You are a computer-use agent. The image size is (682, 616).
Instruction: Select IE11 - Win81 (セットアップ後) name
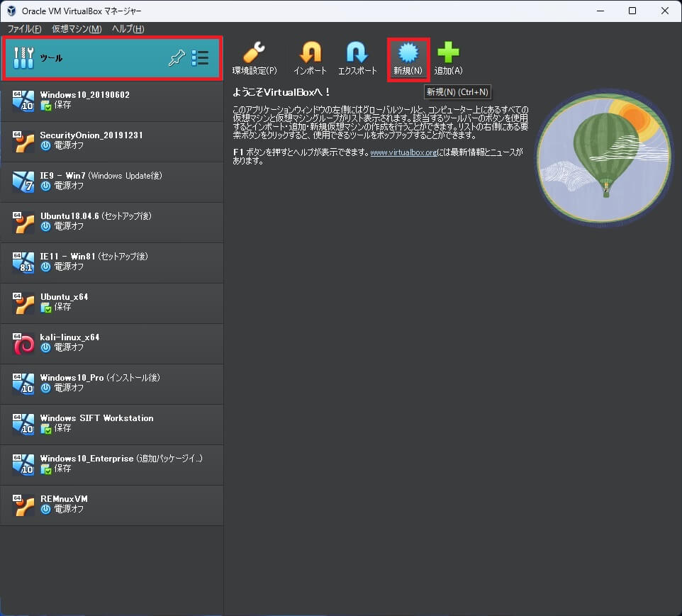[94, 256]
